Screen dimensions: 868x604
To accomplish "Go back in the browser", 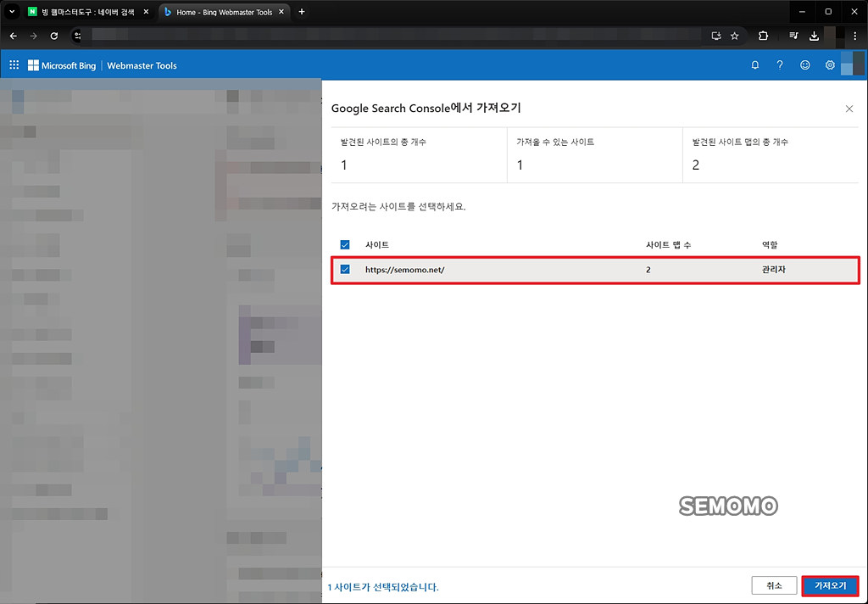I will pyautogui.click(x=14, y=36).
